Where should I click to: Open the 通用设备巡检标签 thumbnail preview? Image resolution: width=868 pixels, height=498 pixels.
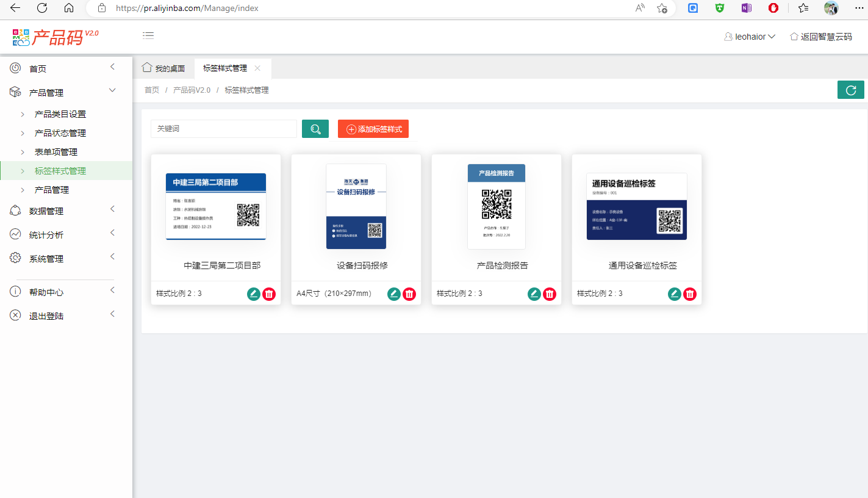pos(636,206)
